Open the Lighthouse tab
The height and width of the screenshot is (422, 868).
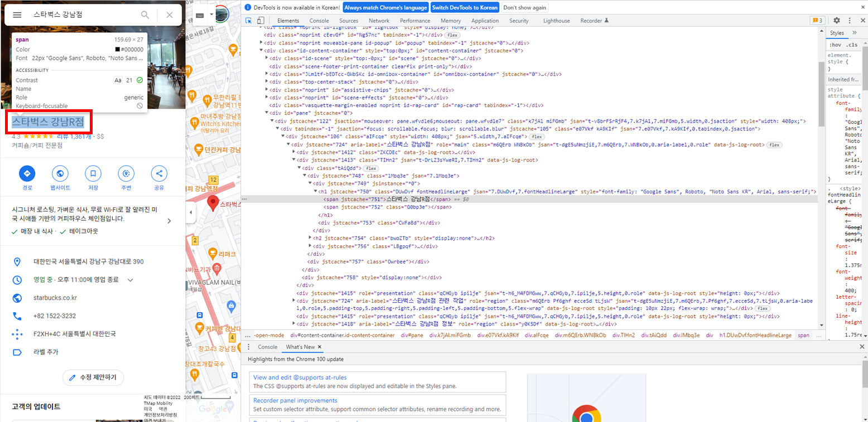[557, 21]
